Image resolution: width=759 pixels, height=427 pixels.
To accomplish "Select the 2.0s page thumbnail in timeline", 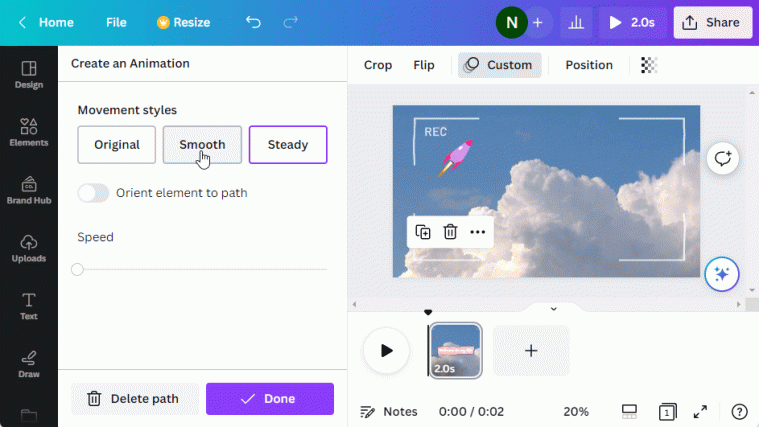I will pyautogui.click(x=455, y=351).
